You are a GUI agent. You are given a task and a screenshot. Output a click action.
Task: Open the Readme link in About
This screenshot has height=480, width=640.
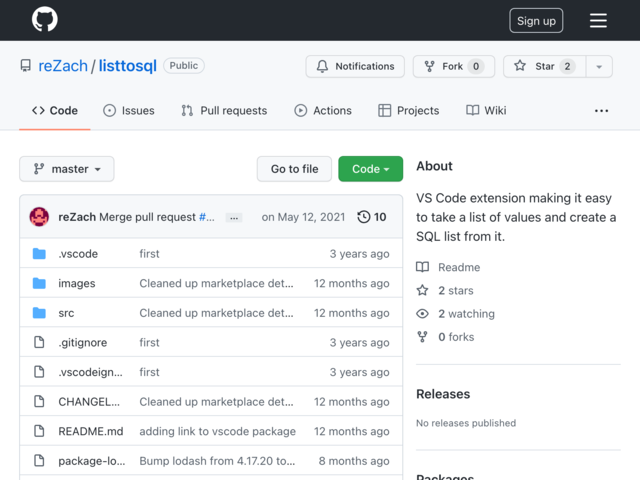(459, 267)
